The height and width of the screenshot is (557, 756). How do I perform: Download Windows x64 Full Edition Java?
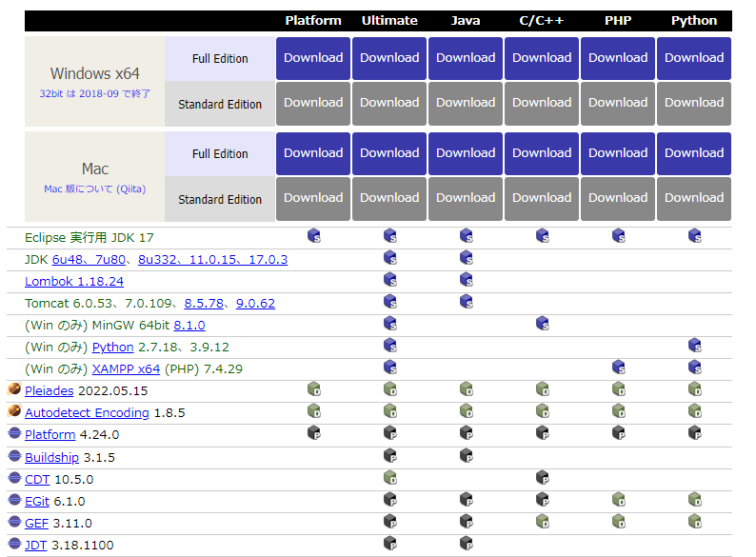point(466,58)
